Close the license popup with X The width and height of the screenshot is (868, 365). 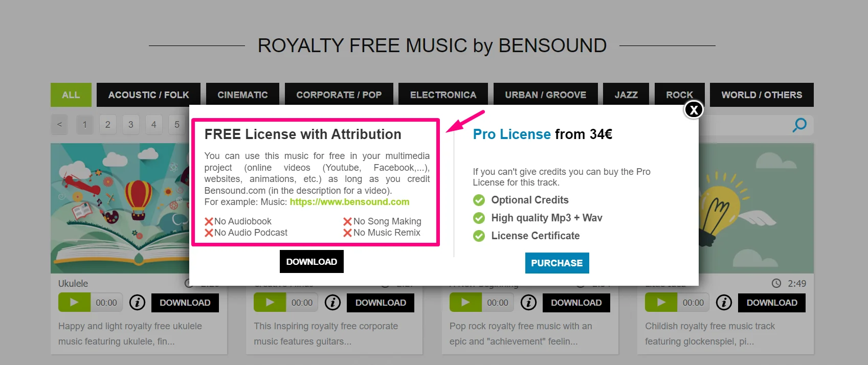coord(694,109)
